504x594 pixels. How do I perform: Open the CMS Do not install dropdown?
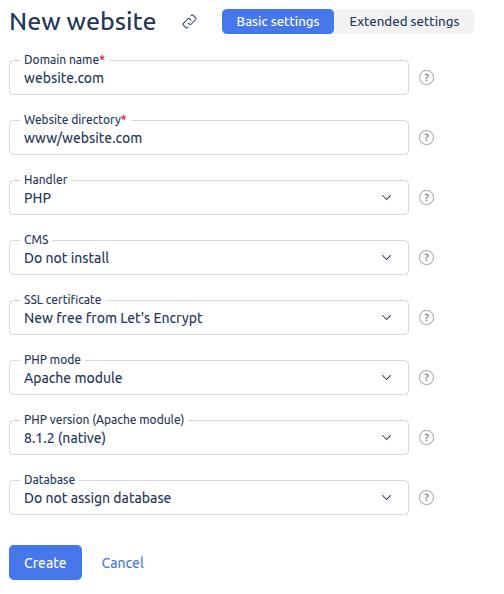point(209,258)
